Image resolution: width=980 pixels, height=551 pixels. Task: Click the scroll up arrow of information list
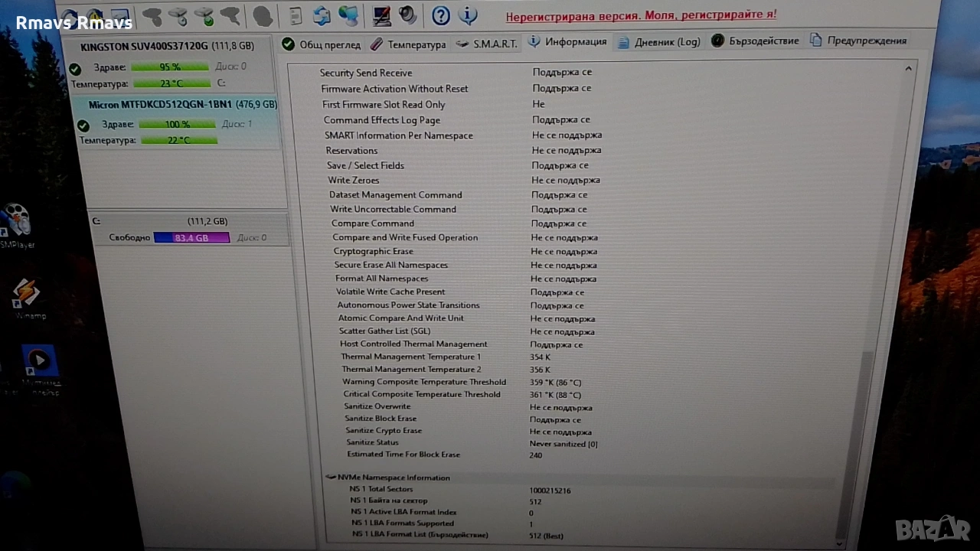click(908, 69)
